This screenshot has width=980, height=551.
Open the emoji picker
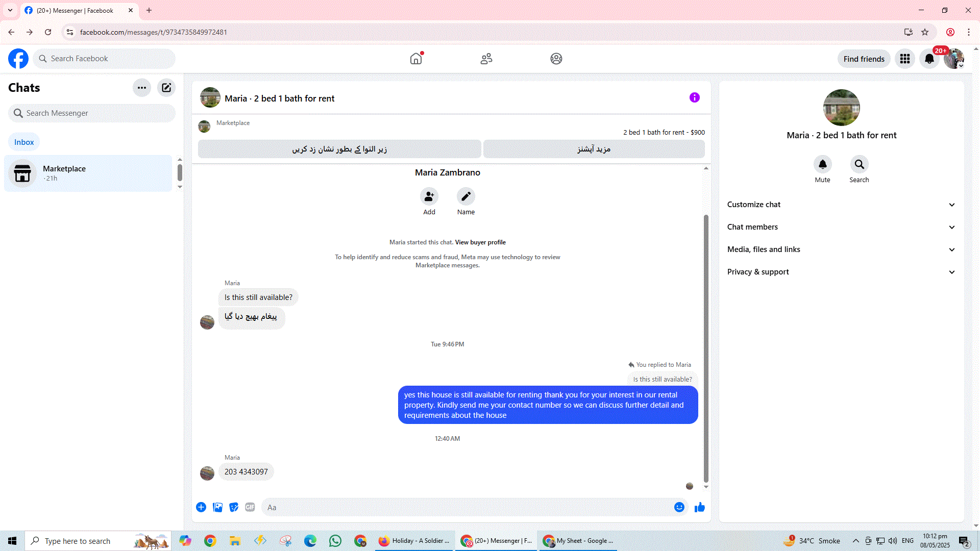point(679,507)
